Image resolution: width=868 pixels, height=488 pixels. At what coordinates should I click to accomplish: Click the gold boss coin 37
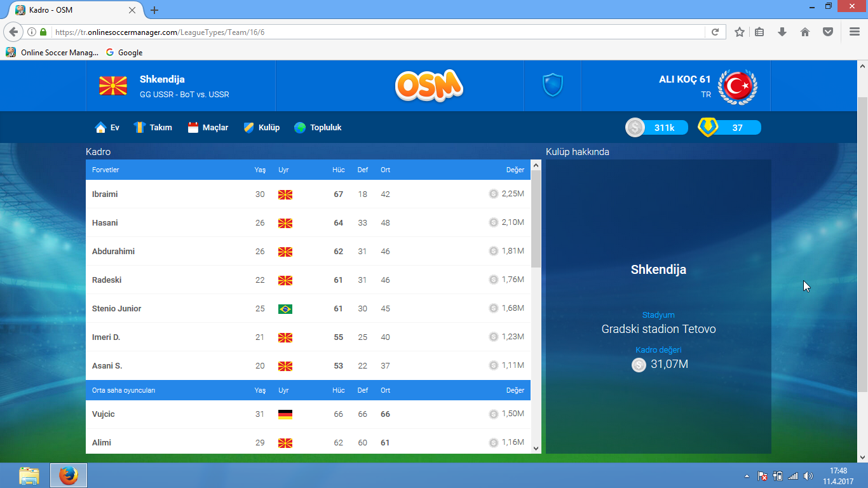tap(729, 128)
